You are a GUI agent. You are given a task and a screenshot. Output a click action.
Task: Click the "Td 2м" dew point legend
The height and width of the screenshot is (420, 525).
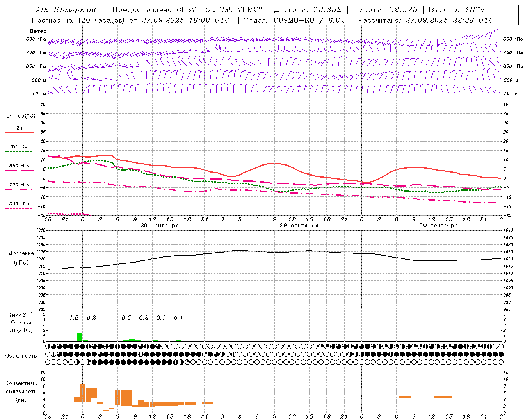(x=19, y=147)
